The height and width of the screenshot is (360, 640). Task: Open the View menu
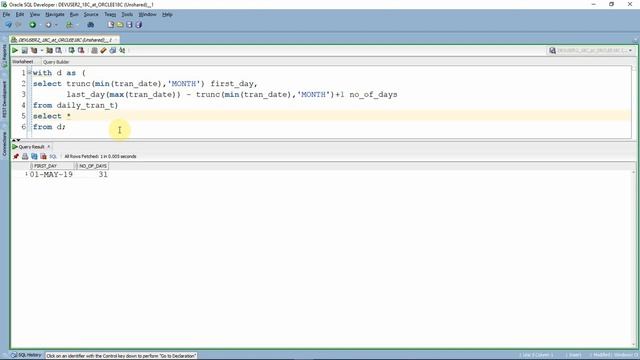(x=35, y=15)
